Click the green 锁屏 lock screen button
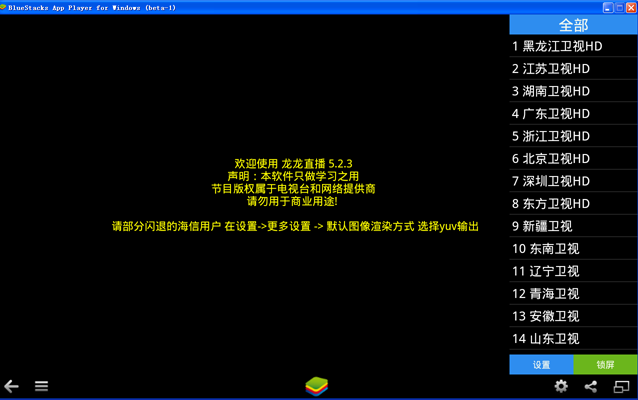 click(605, 365)
